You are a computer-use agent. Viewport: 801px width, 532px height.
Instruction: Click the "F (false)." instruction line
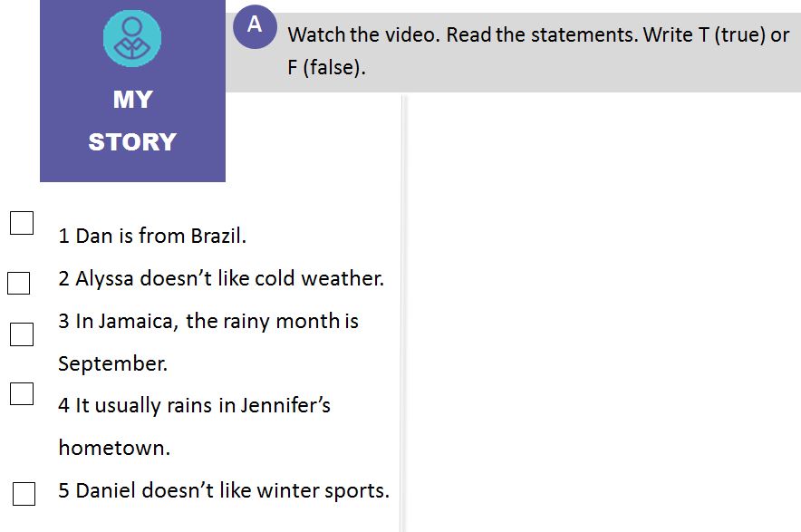pyautogui.click(x=326, y=68)
